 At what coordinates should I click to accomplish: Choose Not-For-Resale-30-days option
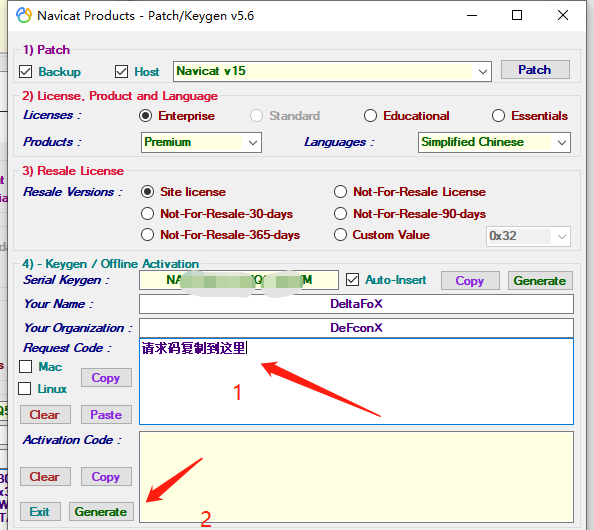pos(147,214)
